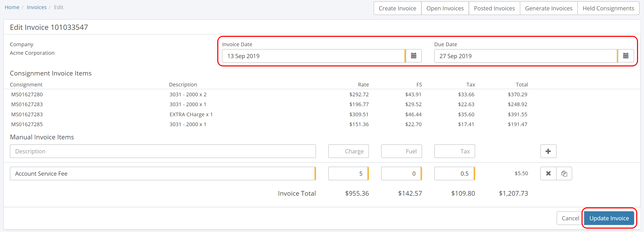Edit the Account Service Fee description

163,173
